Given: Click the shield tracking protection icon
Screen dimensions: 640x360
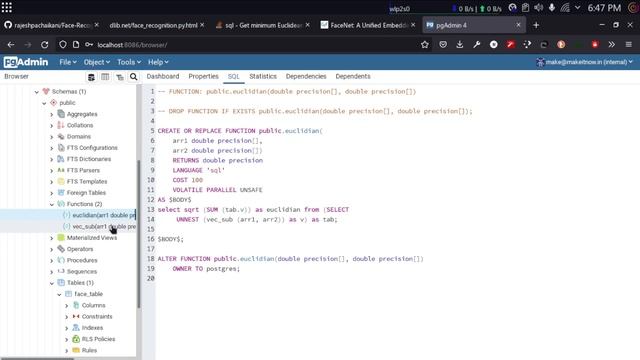Looking at the screenshot, I should [62, 45].
